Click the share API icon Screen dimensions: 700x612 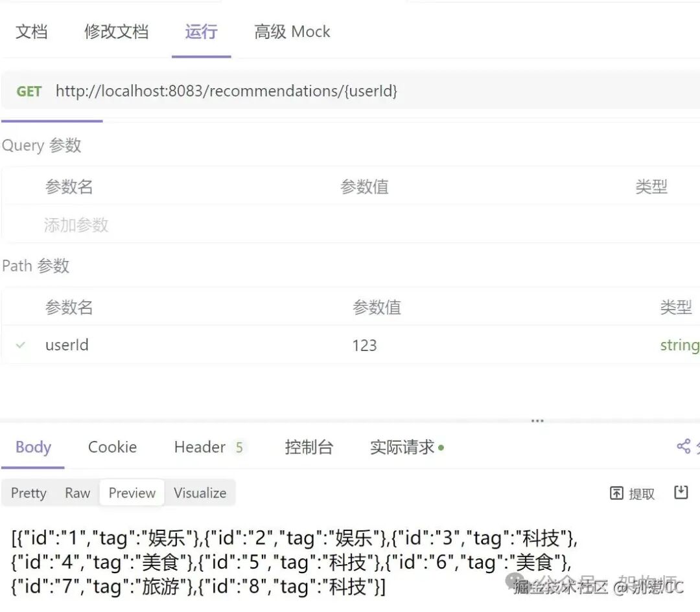pyautogui.click(x=684, y=446)
